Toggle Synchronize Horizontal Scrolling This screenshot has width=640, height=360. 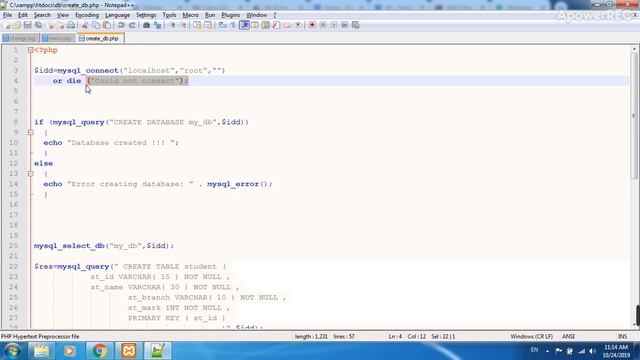[x=208, y=25]
